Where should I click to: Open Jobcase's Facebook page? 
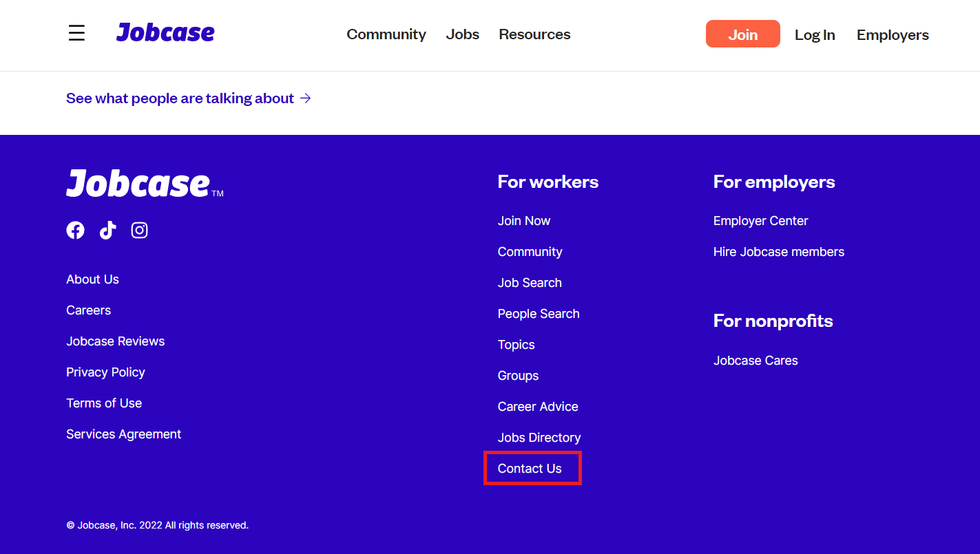[x=75, y=230]
